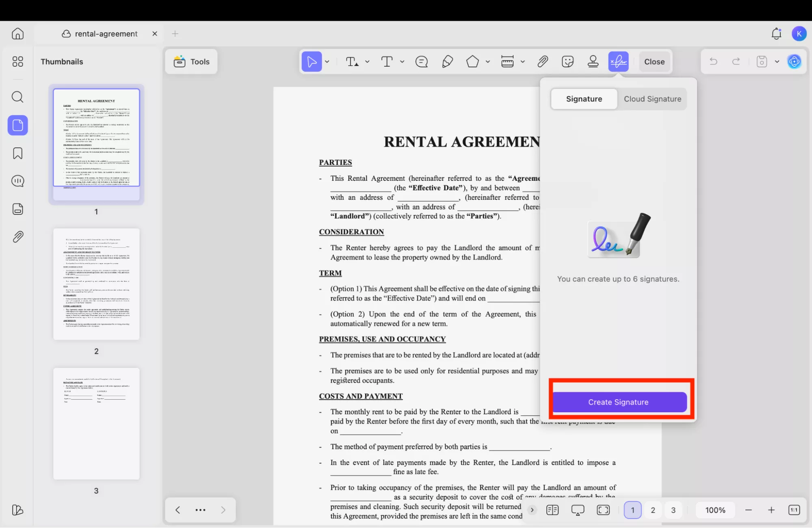Choose the Shape tool
The width and height of the screenshot is (812, 528).
pyautogui.click(x=472, y=62)
